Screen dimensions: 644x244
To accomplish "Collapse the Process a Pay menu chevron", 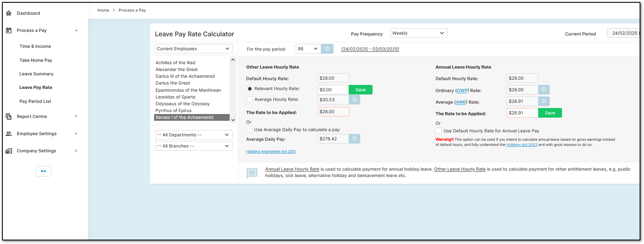I will pos(76,30).
